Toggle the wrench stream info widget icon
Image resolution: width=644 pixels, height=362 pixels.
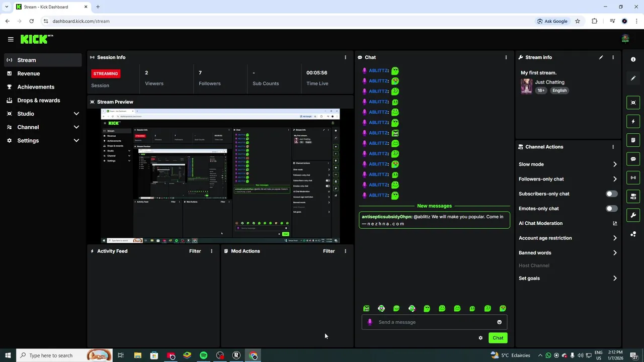pos(633,215)
